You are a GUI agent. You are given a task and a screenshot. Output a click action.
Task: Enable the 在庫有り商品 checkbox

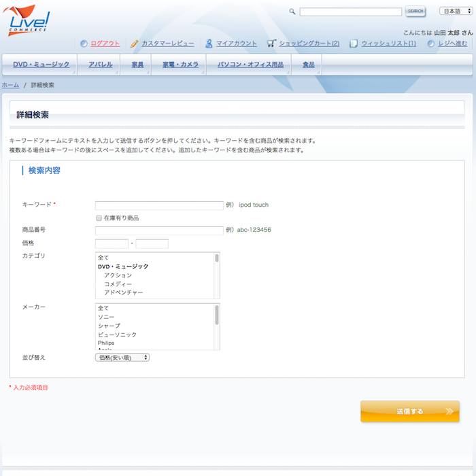(99, 218)
